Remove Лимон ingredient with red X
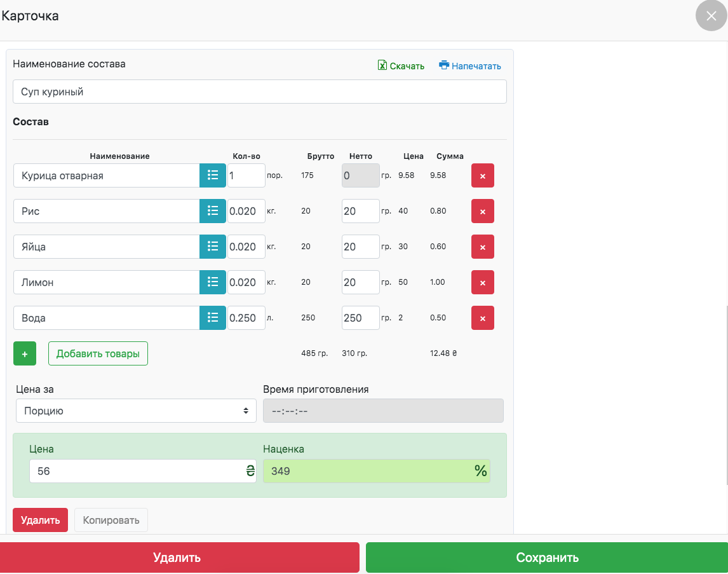The height and width of the screenshot is (574, 728). [482, 282]
